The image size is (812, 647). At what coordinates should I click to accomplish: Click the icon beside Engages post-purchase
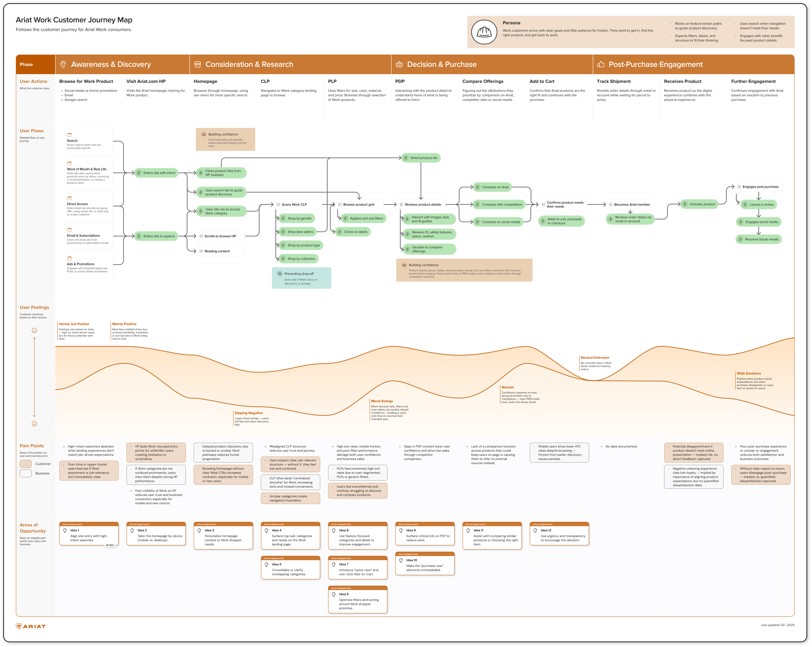(739, 187)
